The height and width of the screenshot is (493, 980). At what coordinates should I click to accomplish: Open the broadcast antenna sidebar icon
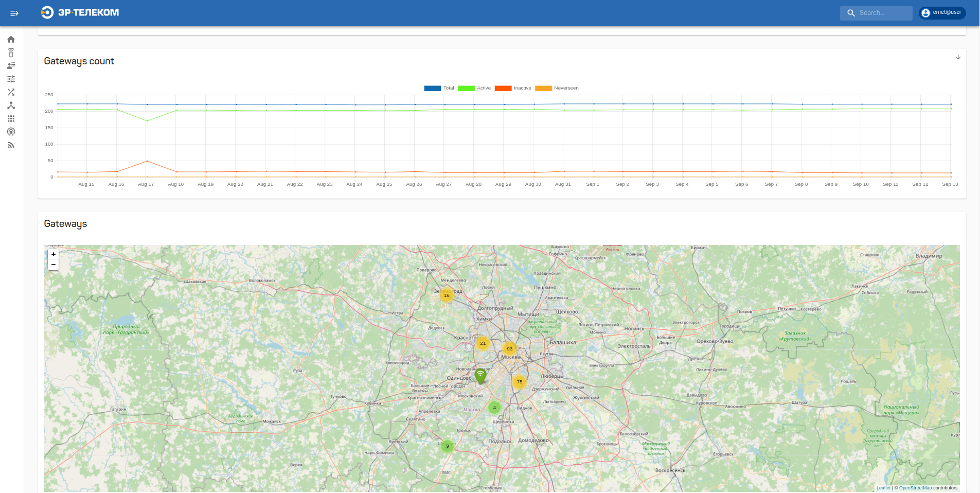coord(11,132)
